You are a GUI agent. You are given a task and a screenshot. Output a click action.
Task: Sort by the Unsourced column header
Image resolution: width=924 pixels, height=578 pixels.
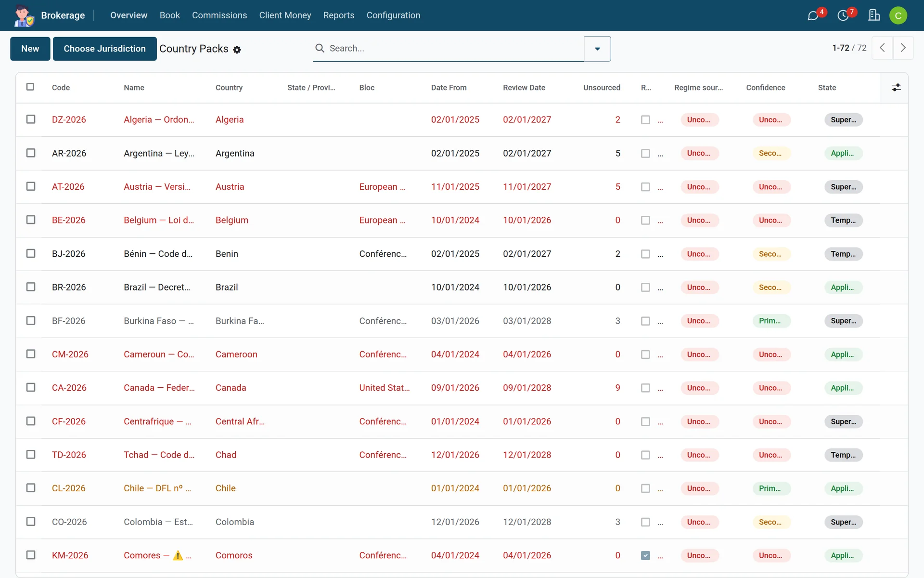point(602,88)
